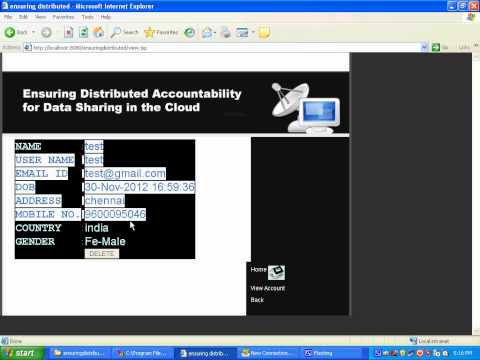Screen dimensions: 480x360
Task: Open the History toolbar icon
Action: click(190, 32)
